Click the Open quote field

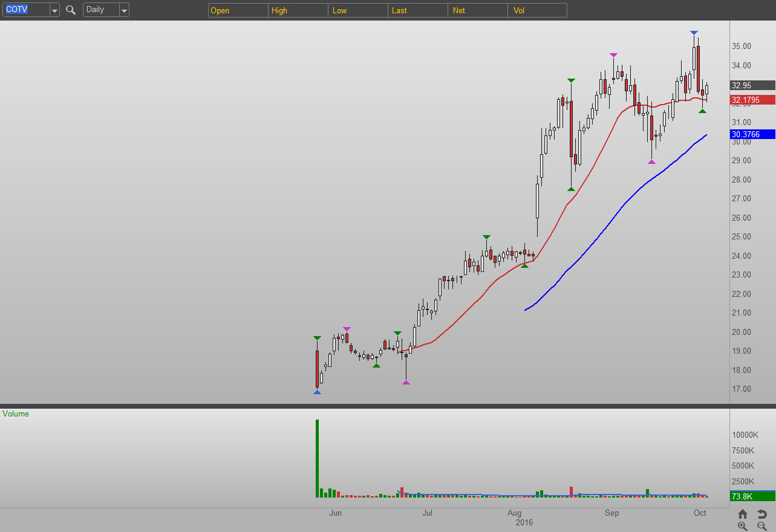point(238,10)
